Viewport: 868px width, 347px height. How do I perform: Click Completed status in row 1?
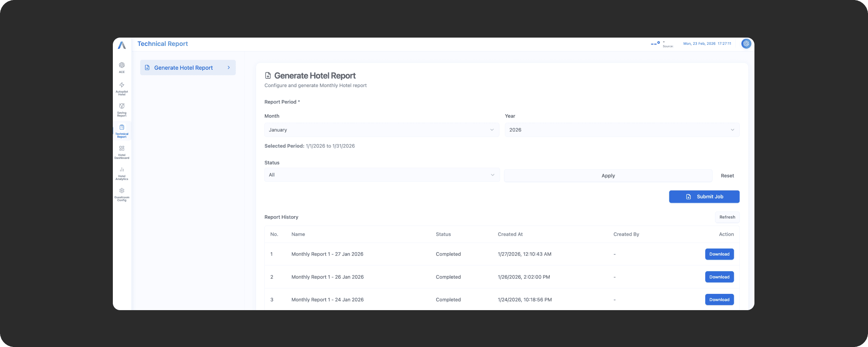coord(448,254)
